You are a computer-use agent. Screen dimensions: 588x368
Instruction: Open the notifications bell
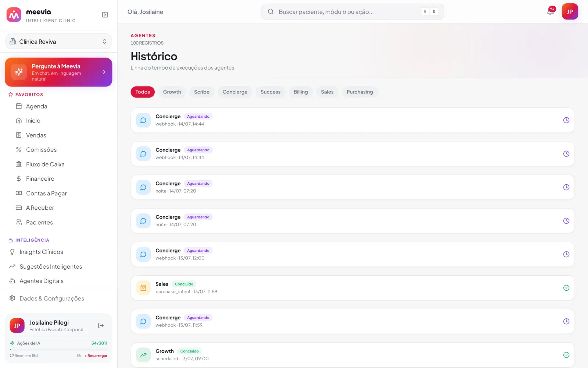551,11
